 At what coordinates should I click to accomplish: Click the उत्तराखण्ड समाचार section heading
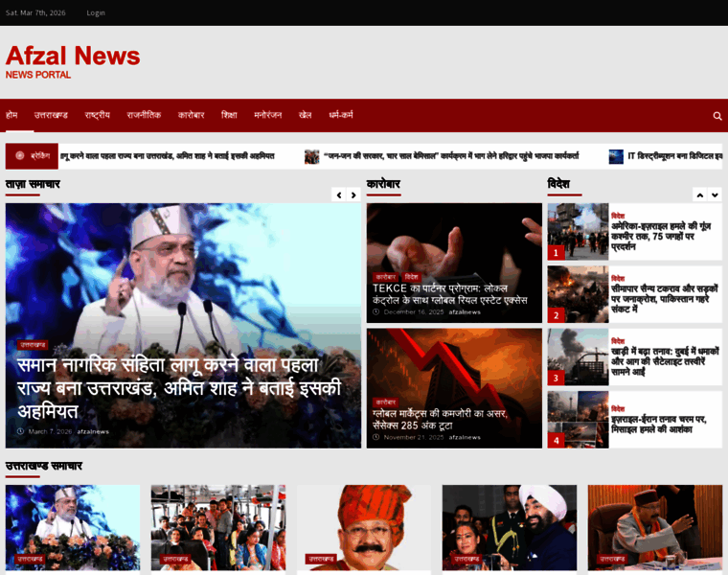44,467
